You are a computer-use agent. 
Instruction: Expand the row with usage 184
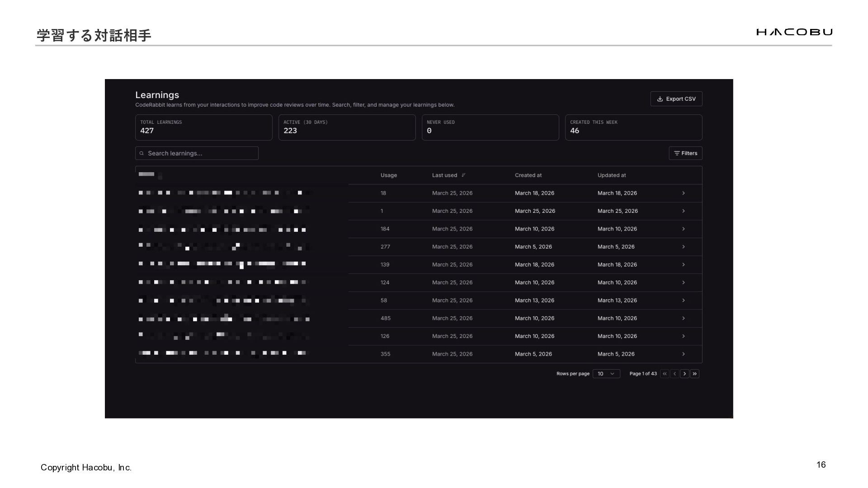[683, 229]
